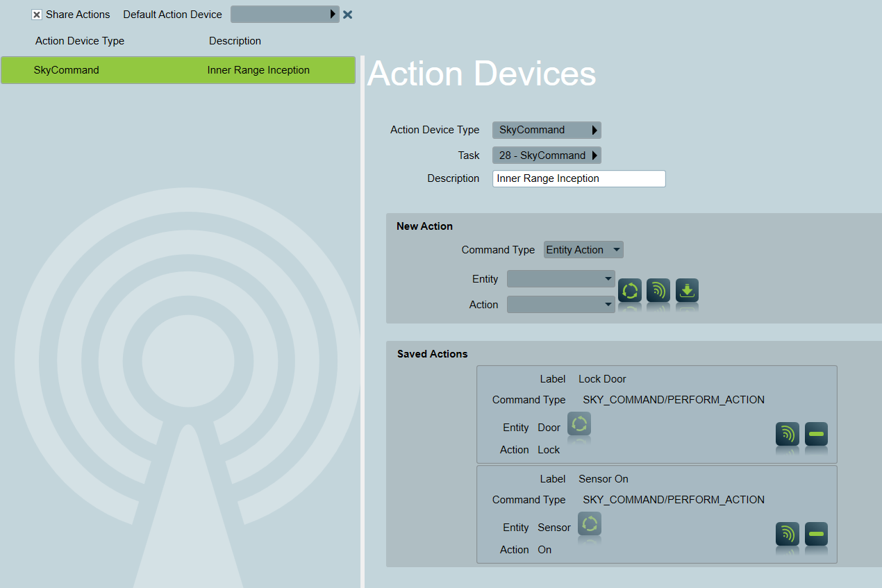Select the SkyCommand Inner Range Inception row

click(178, 70)
